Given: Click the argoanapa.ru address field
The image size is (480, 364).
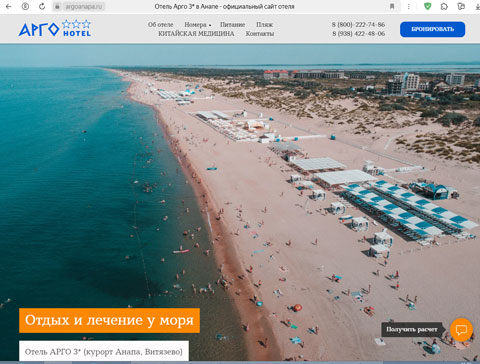Looking at the screenshot, I should point(84,6).
